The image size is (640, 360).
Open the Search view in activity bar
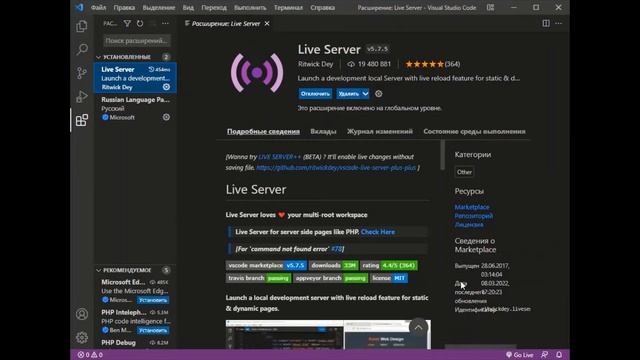click(82, 49)
